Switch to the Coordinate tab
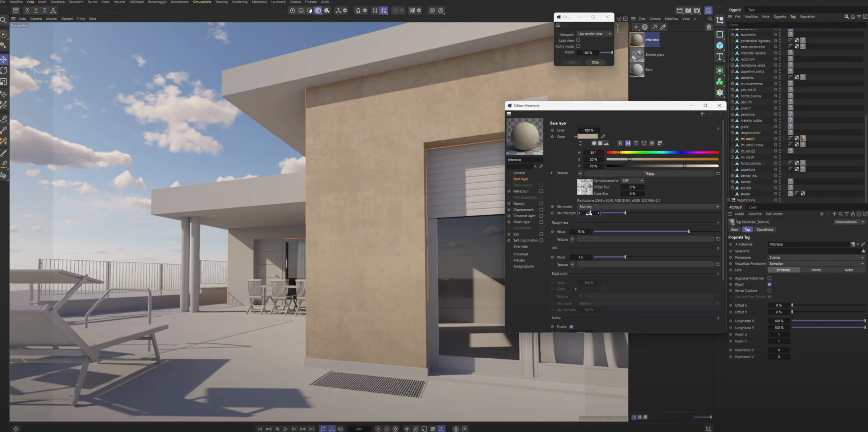 click(765, 229)
